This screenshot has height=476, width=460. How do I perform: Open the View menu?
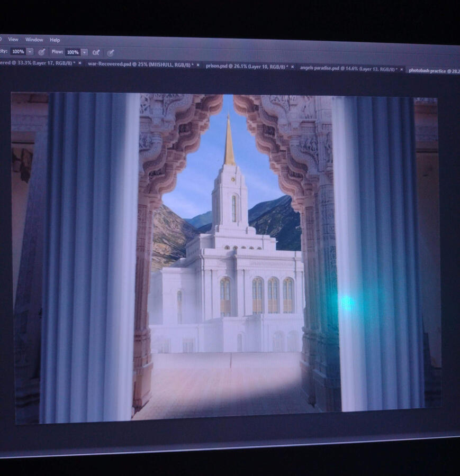[x=13, y=40]
